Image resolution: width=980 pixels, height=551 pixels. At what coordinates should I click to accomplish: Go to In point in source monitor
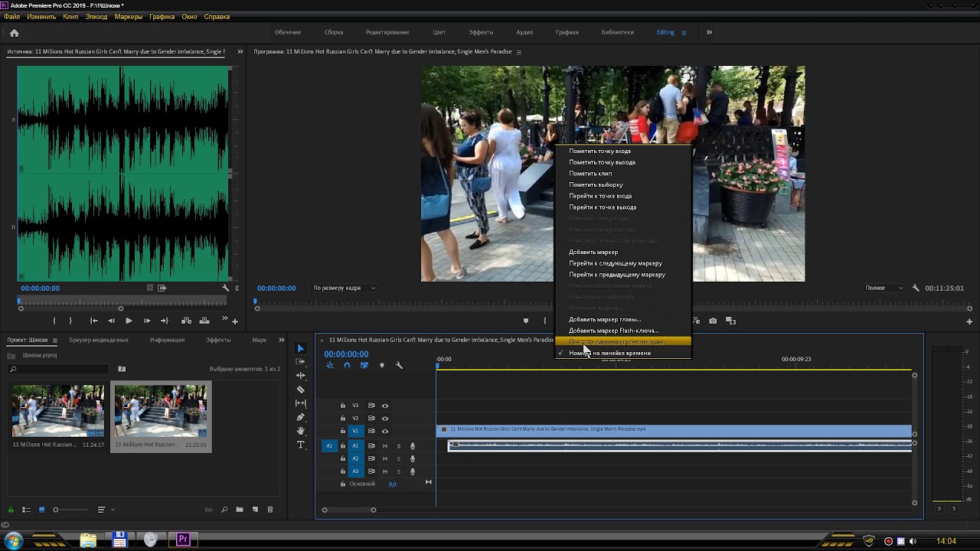pyautogui.click(x=93, y=321)
